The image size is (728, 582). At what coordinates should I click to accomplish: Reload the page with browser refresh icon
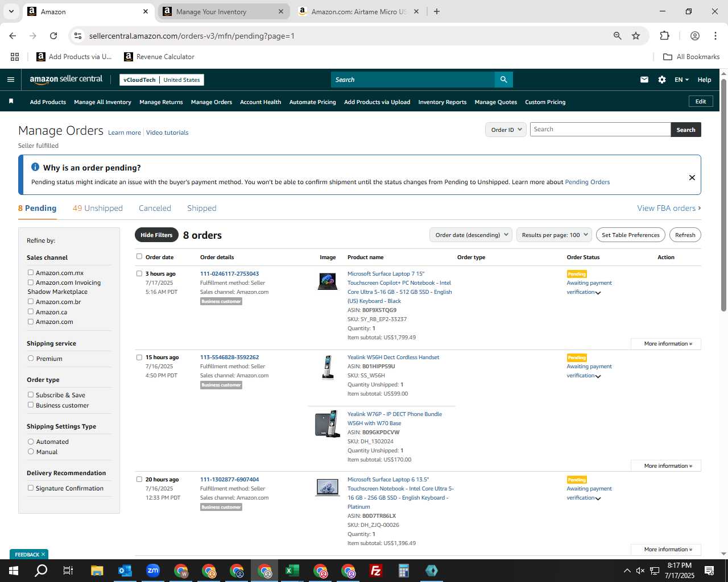click(53, 36)
